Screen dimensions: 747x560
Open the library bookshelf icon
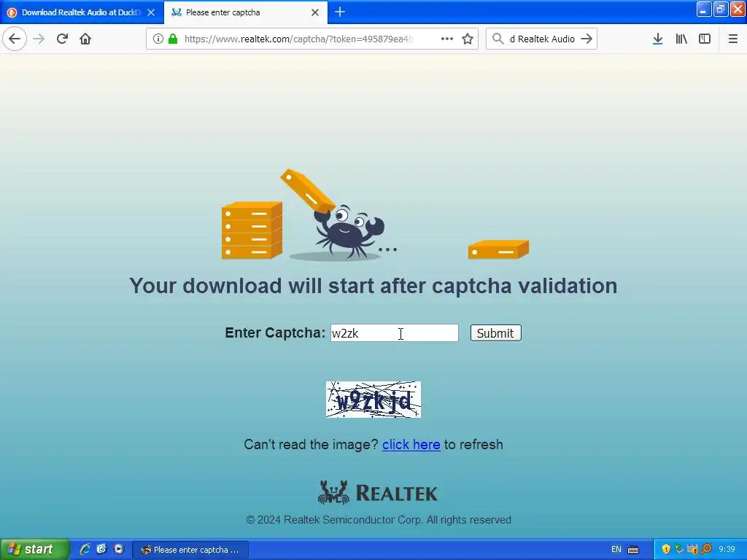681,39
